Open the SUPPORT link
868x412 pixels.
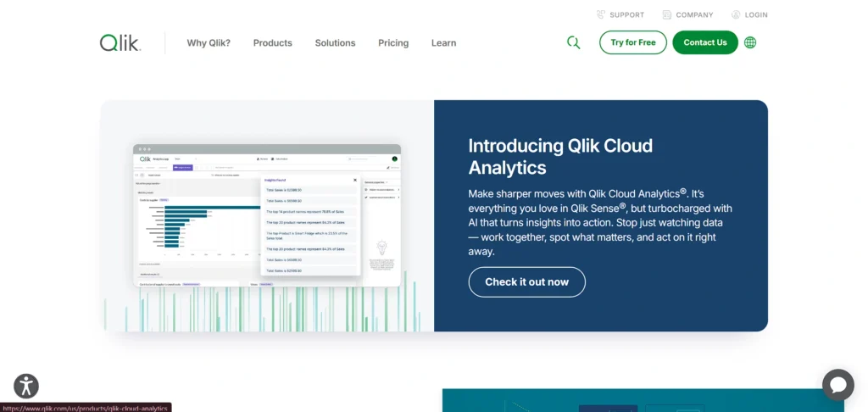coord(627,15)
